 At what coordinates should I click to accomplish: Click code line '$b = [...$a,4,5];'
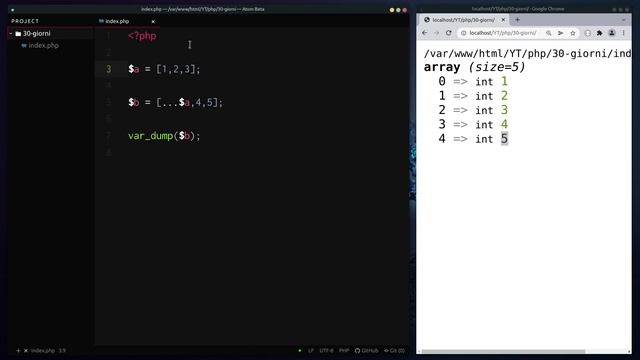(x=176, y=102)
